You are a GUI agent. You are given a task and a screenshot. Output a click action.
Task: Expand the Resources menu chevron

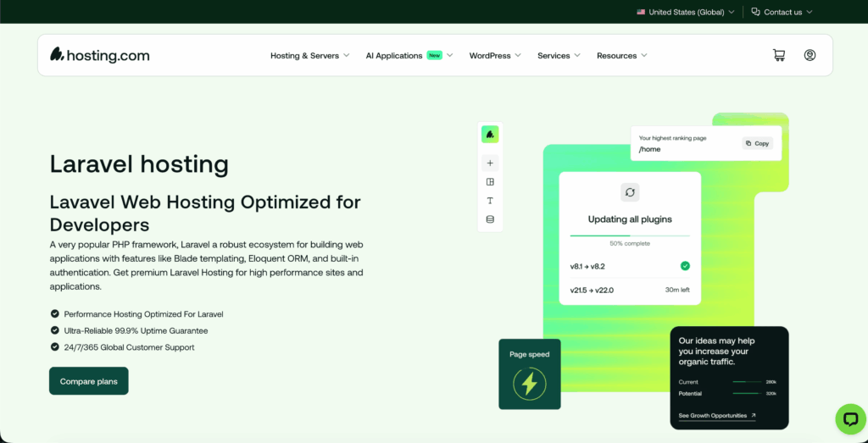[x=644, y=55]
